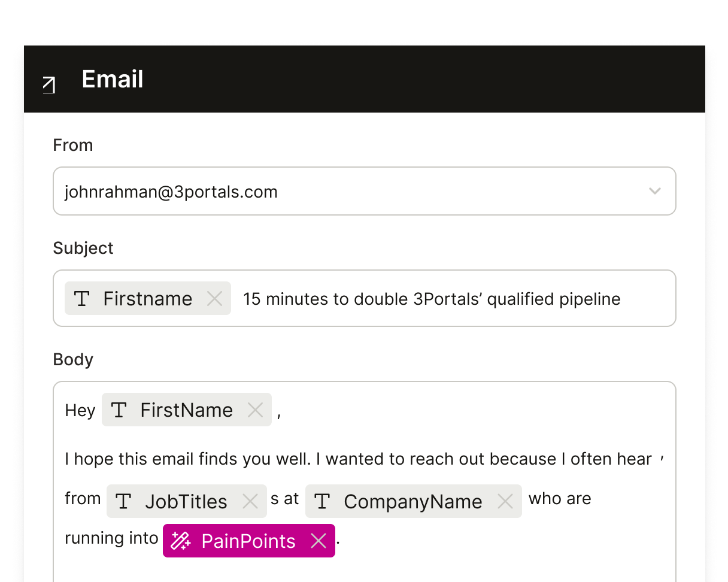Remove the CompanyName token from the body

pyautogui.click(x=505, y=501)
